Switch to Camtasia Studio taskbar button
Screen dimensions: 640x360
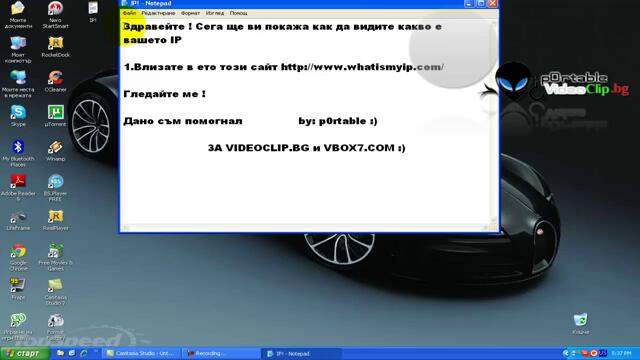[140, 353]
